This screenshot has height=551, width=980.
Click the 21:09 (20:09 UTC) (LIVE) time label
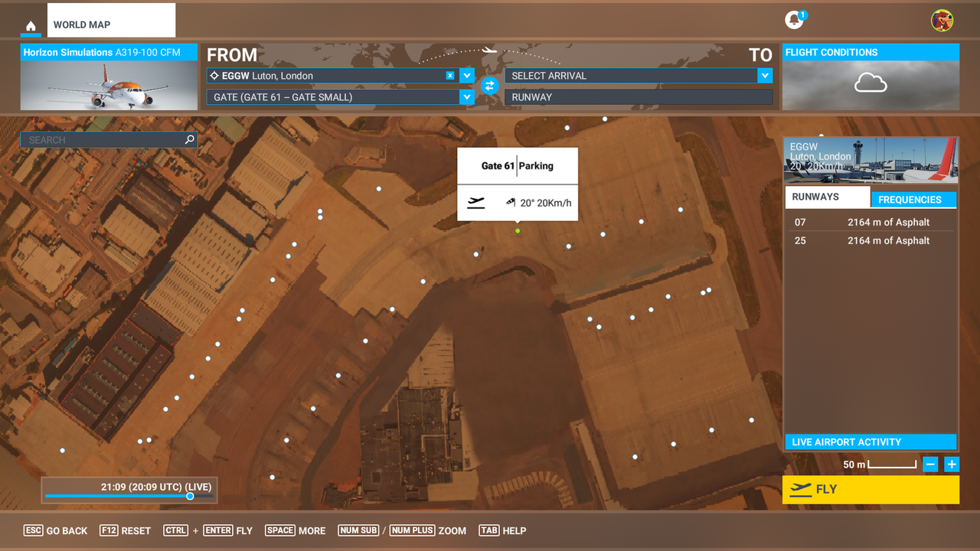156,487
